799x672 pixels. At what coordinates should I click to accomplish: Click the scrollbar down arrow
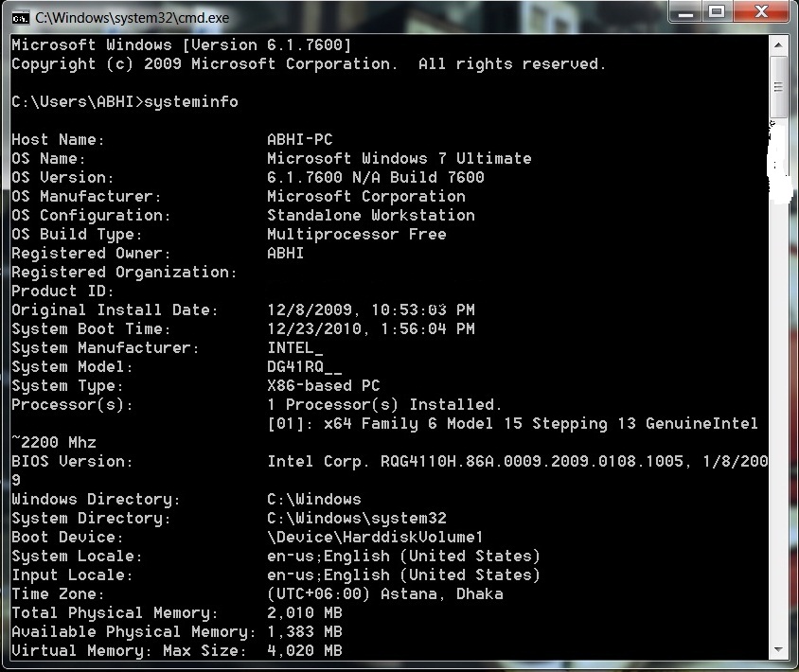[x=778, y=649]
